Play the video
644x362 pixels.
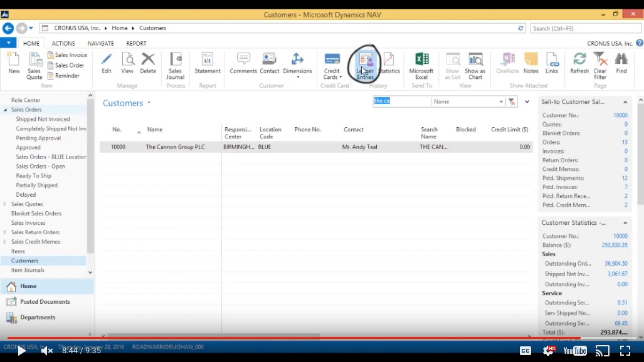[21, 351]
